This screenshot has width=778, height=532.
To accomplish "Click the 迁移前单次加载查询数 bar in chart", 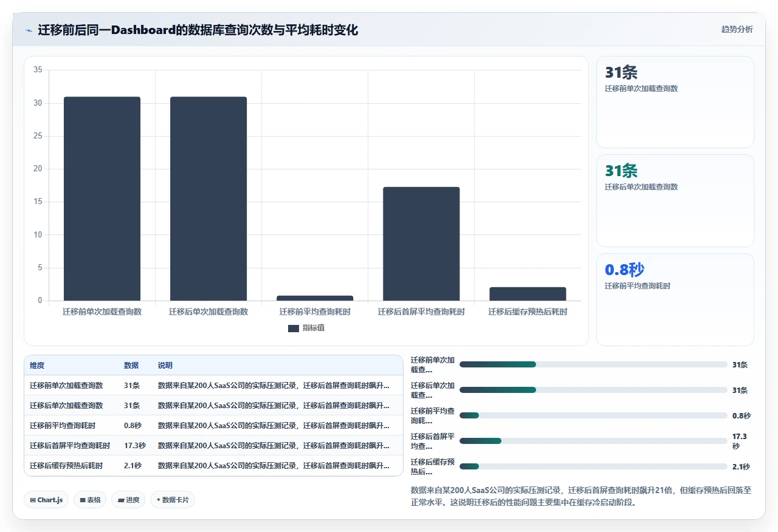I will (102, 199).
